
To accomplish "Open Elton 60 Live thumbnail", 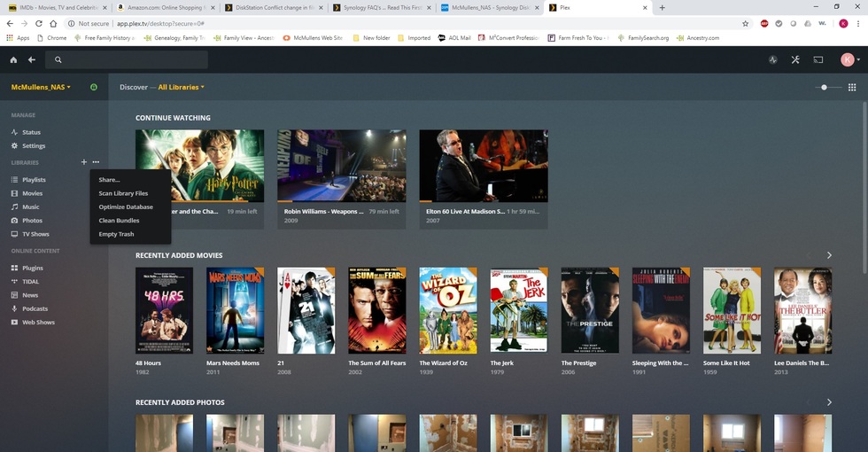I will [484, 166].
